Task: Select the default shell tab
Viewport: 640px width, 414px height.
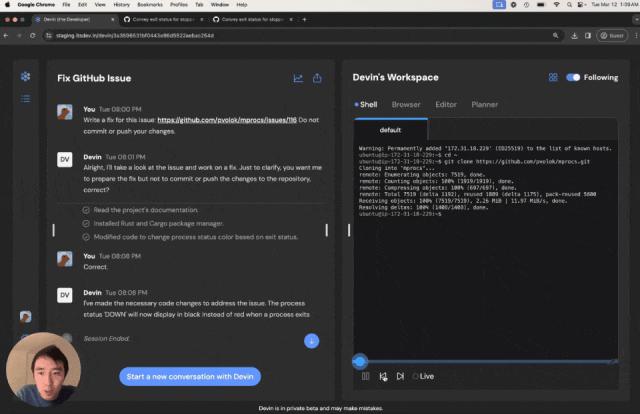Action: (391, 130)
